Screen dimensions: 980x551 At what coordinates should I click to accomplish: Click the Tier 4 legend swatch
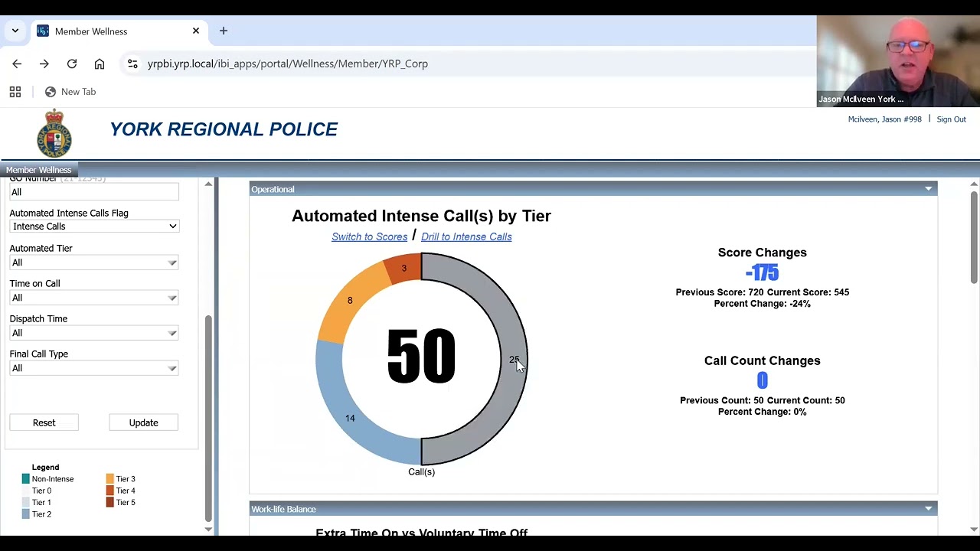(110, 491)
